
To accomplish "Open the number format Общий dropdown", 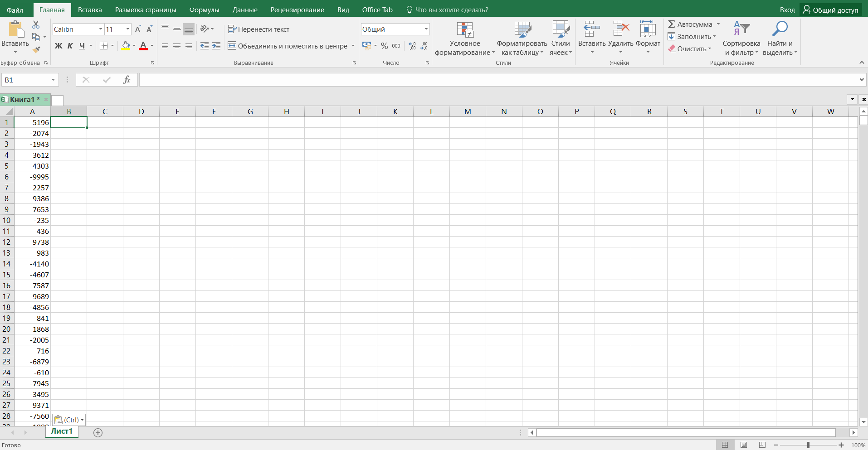I will click(x=426, y=29).
